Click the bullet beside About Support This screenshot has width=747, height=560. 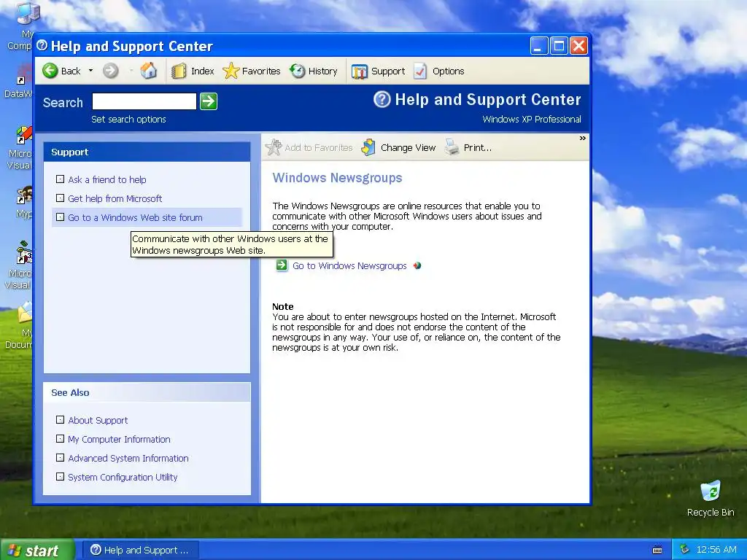pyautogui.click(x=60, y=420)
